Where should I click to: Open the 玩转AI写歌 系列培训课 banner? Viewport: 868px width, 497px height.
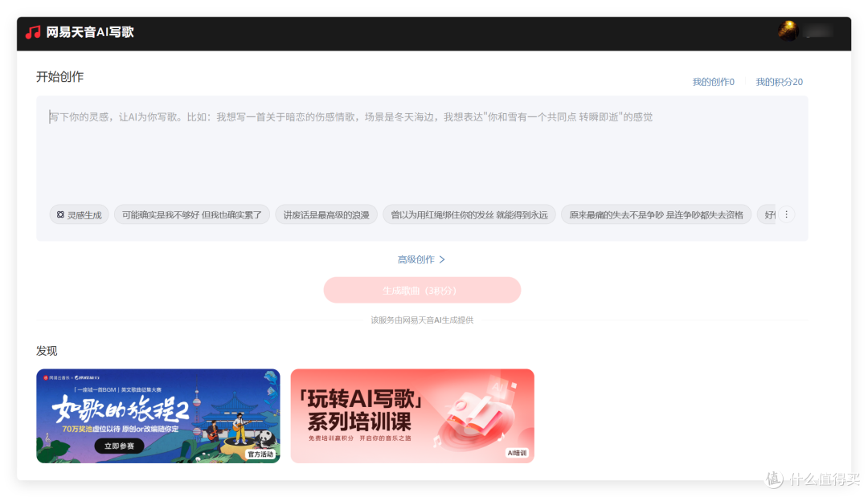tap(412, 416)
